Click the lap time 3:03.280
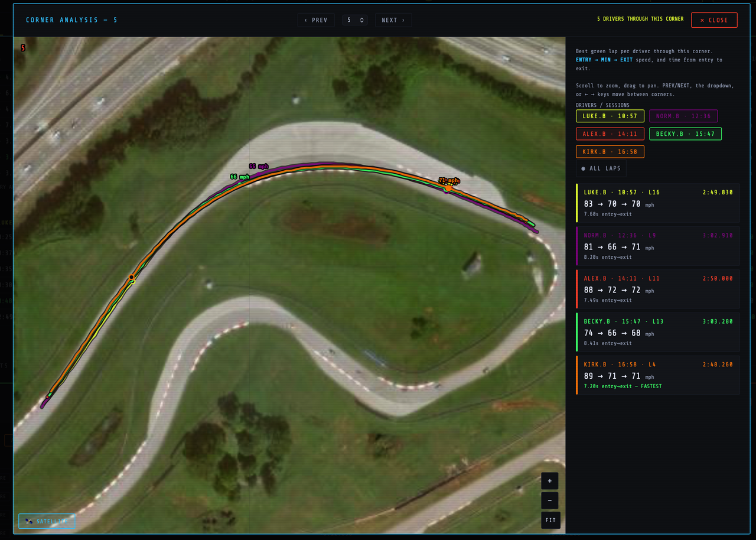 718,321
